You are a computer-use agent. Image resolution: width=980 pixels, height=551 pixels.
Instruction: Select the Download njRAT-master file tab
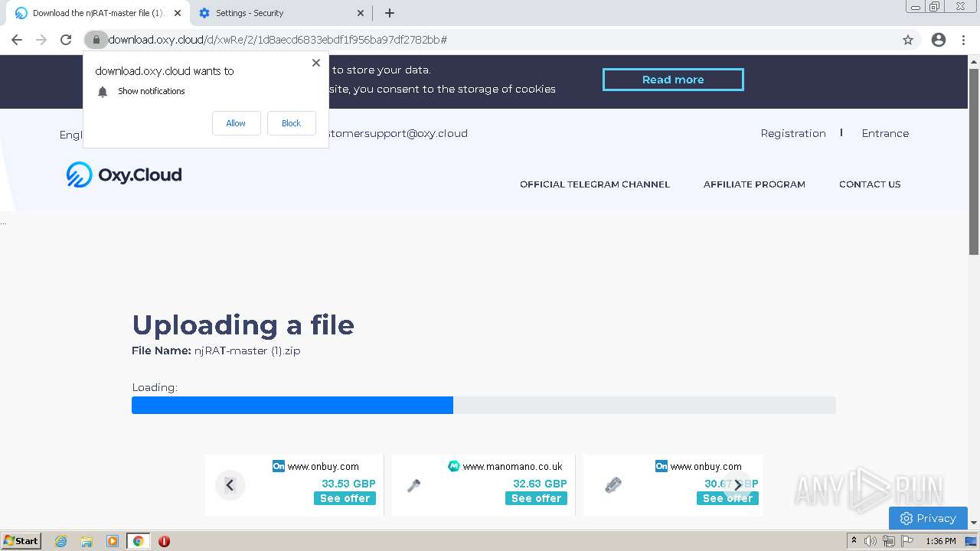click(97, 13)
